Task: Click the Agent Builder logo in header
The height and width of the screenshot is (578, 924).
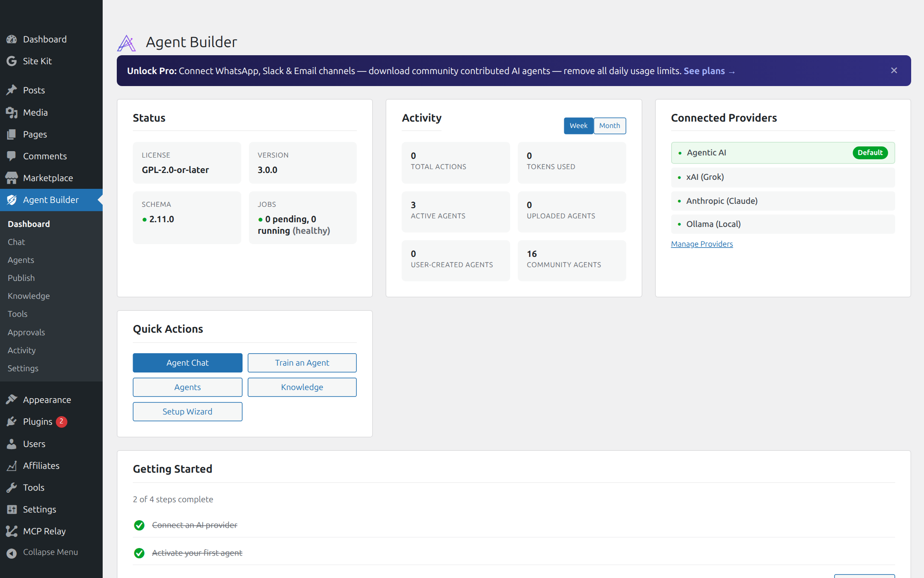Action: click(x=127, y=43)
